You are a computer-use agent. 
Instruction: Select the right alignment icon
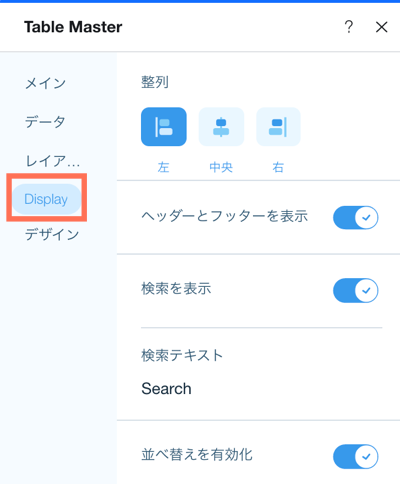pos(278,127)
